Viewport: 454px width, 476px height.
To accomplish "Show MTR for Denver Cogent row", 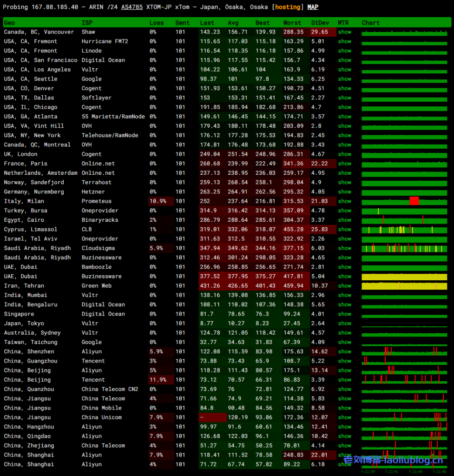I will 344,88.
